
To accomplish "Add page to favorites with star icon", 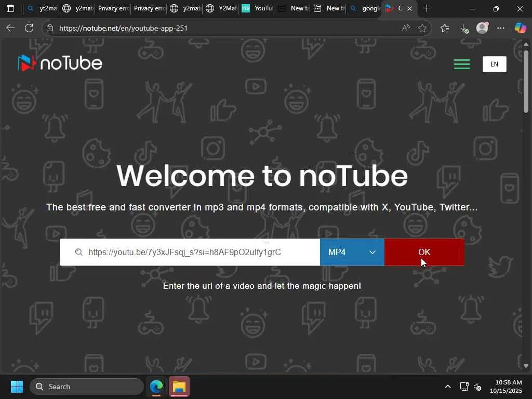I will [x=422, y=28].
